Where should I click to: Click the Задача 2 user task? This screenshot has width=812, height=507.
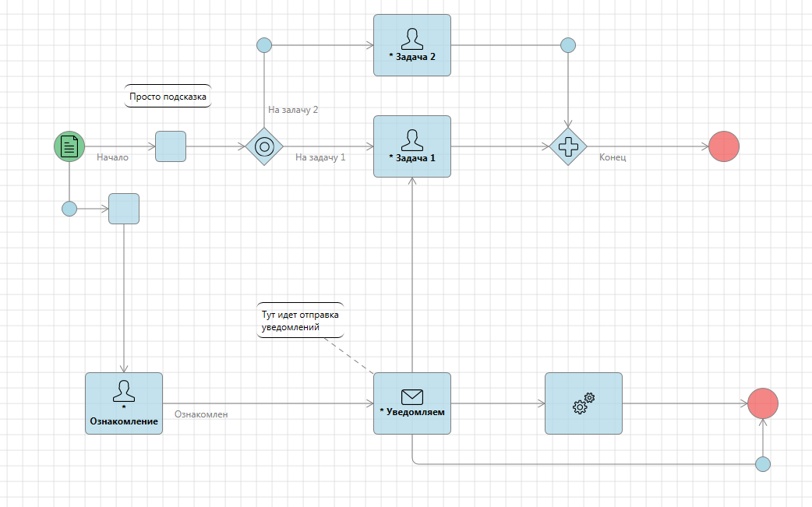[412, 45]
